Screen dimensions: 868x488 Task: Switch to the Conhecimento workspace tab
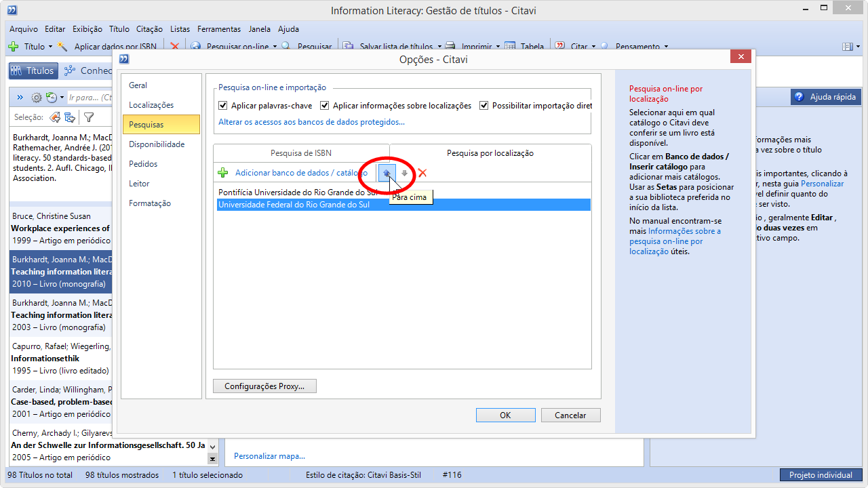click(x=87, y=70)
